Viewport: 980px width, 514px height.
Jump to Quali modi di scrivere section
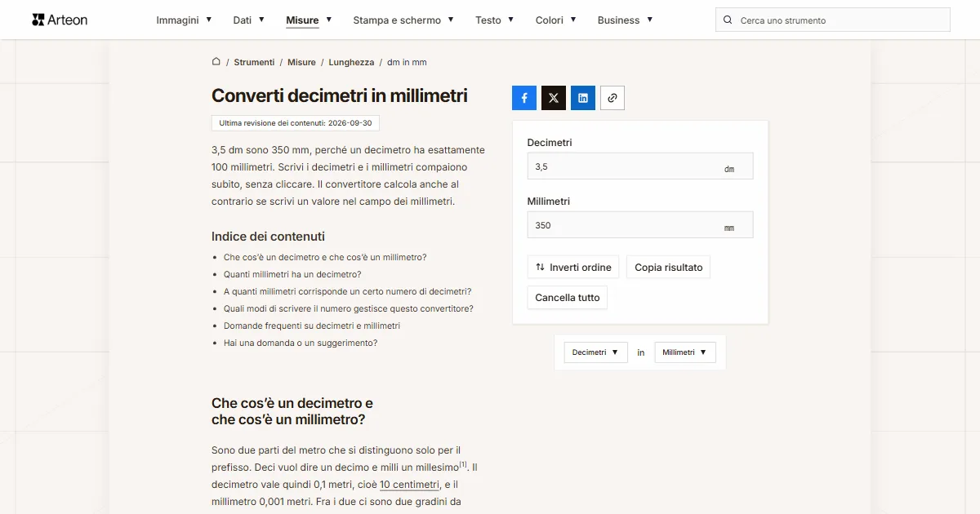coord(349,308)
